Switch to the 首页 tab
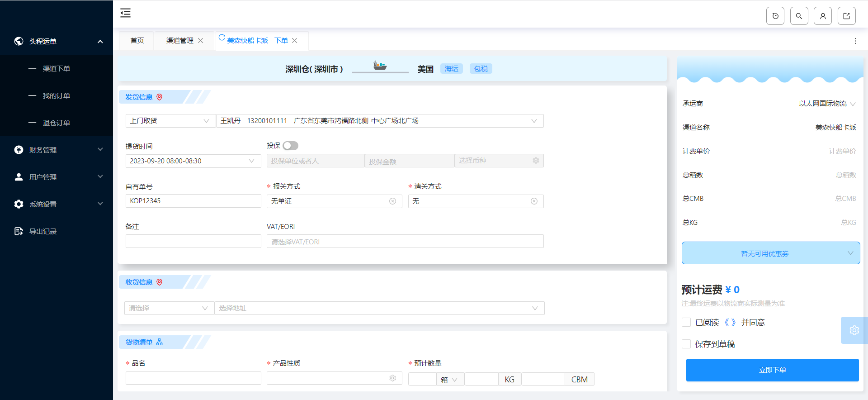The height and width of the screenshot is (400, 868). (137, 41)
